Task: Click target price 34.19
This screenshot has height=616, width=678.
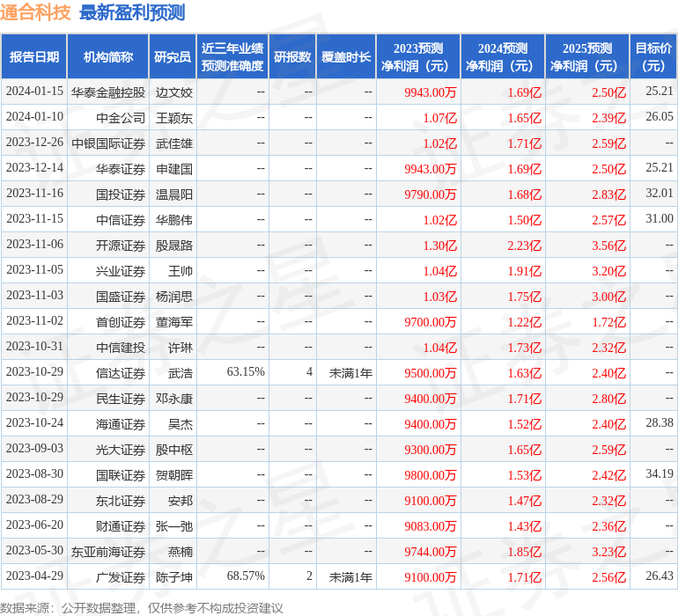Action: (x=660, y=473)
